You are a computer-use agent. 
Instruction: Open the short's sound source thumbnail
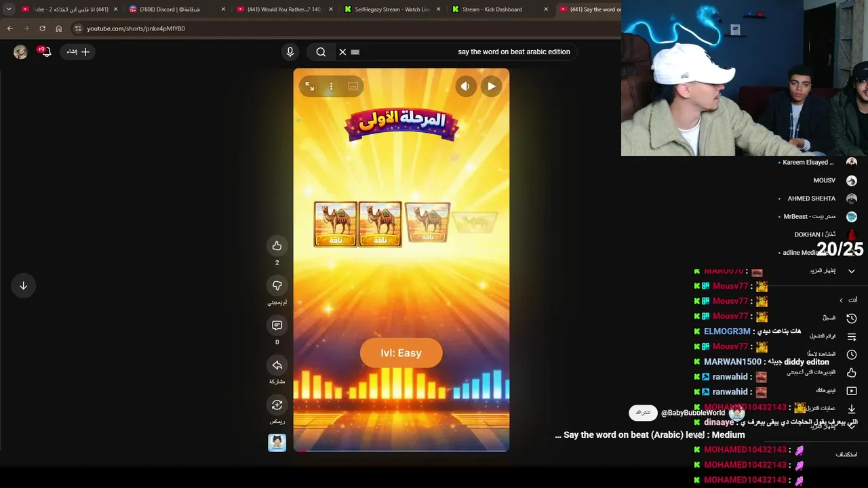point(277,443)
